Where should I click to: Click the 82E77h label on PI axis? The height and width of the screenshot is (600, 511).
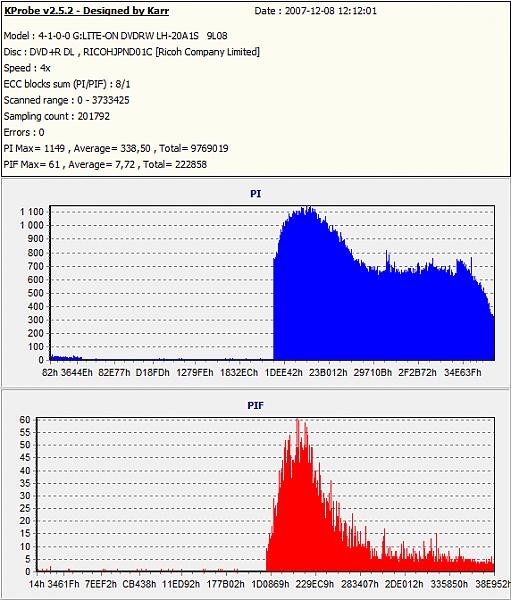(x=114, y=372)
